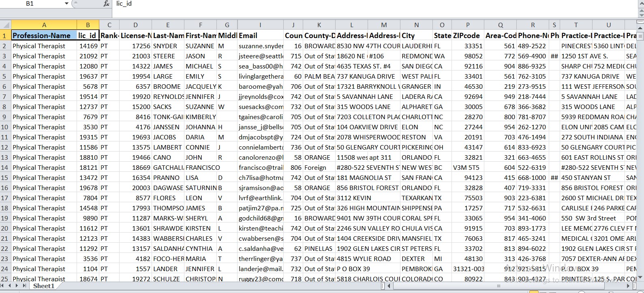Image resolution: width=644 pixels, height=293 pixels.
Task: Open the Name Box dropdown arrow
Action: [66, 4]
